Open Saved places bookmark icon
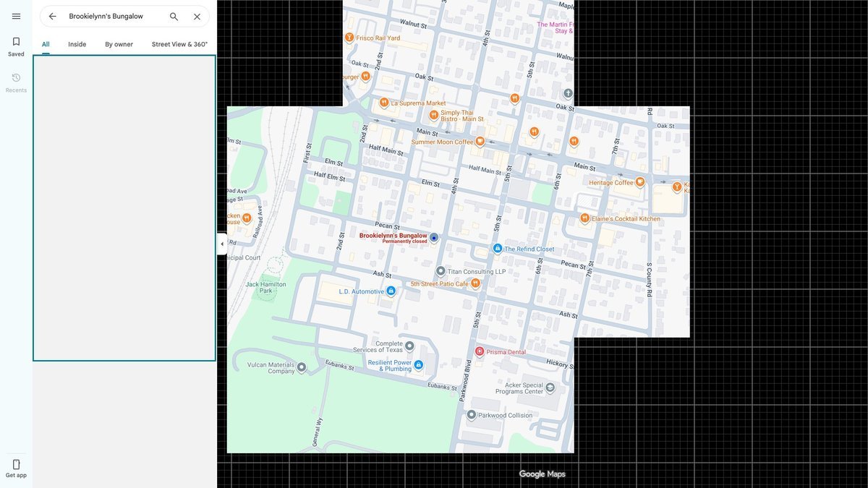 [x=16, y=42]
